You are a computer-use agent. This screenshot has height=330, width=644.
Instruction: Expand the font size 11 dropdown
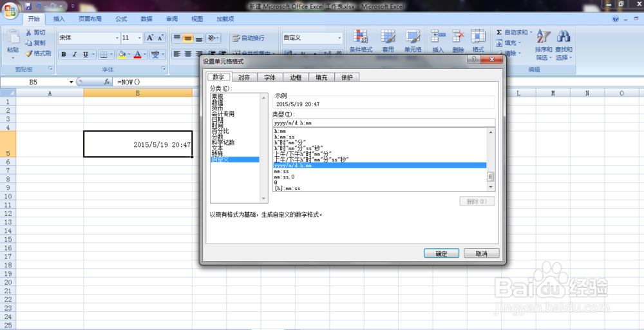tap(139, 38)
